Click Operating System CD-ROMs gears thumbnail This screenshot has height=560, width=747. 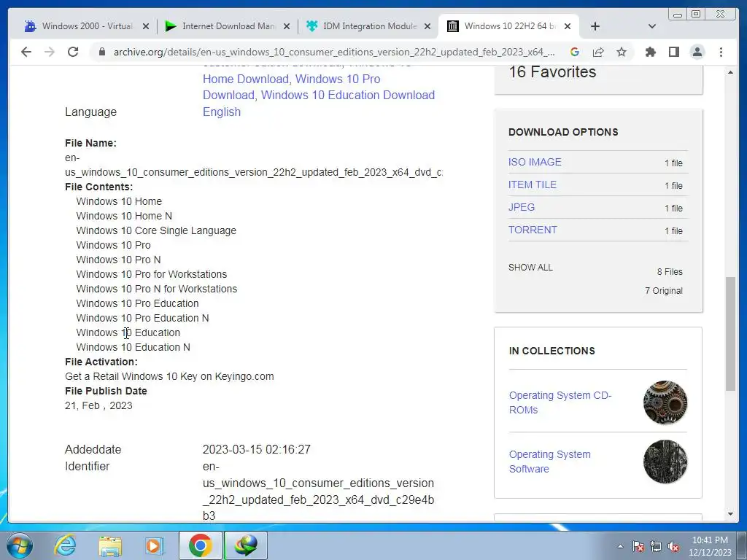[x=665, y=402]
